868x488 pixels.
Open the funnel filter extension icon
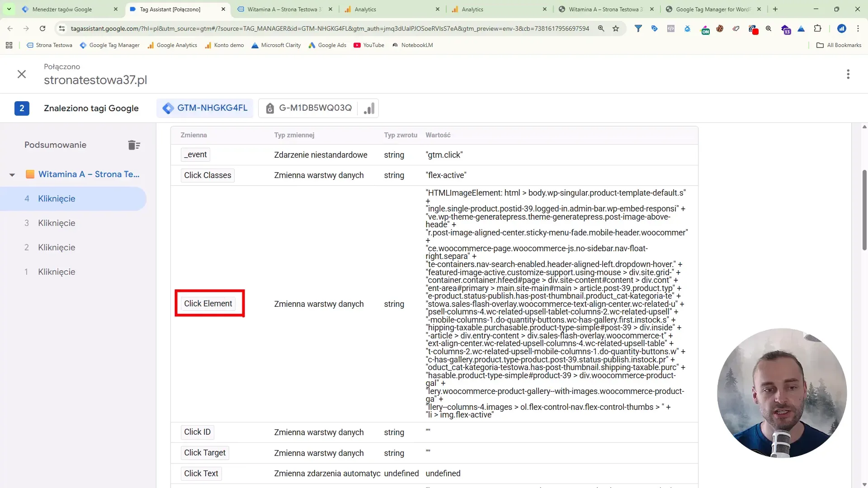638,28
